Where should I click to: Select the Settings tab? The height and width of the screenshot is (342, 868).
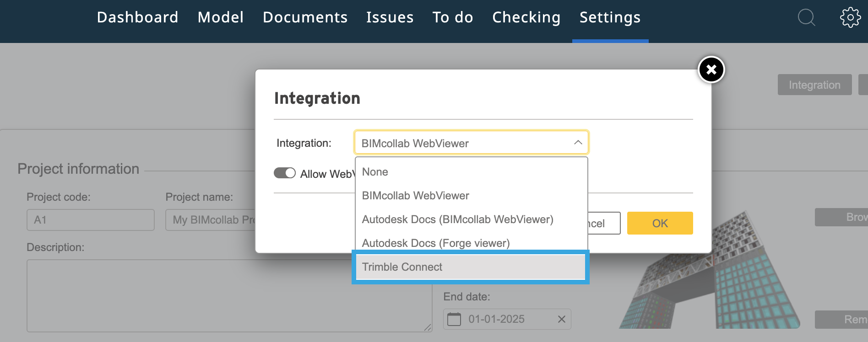coord(610,17)
